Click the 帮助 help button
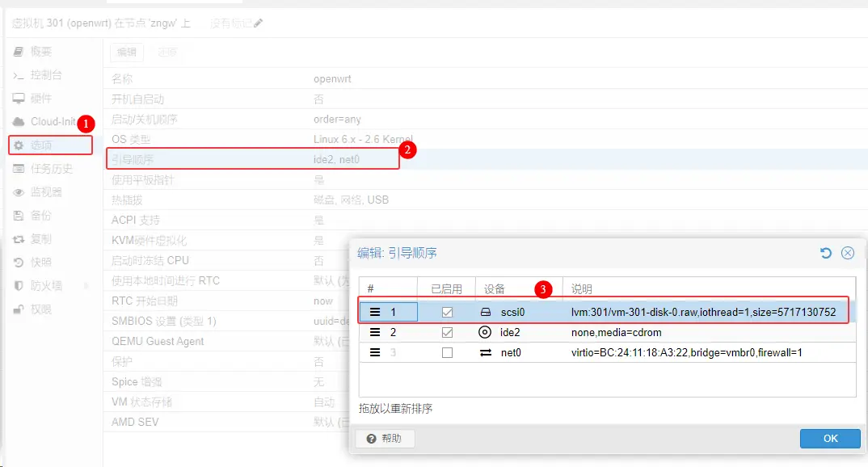This screenshot has width=868, height=467. pos(385,438)
